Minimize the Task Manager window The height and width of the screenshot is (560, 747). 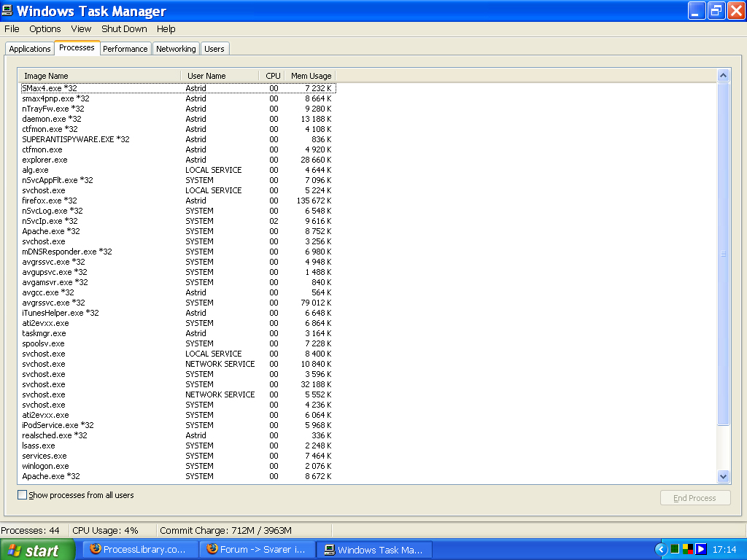(697, 10)
